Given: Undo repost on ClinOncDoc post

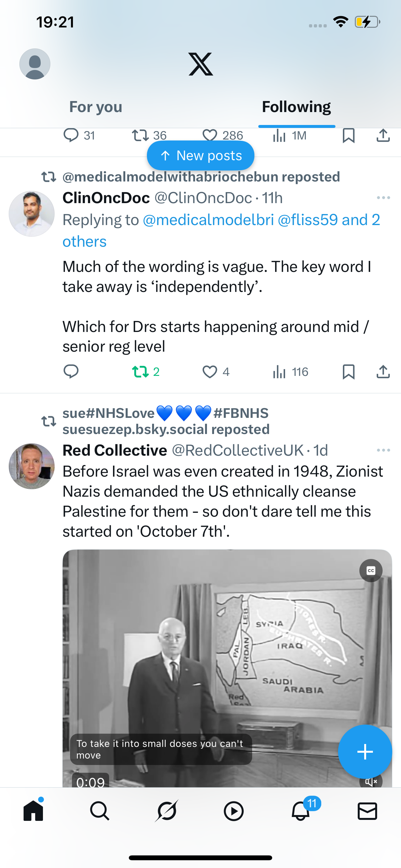Looking at the screenshot, I should (140, 372).
